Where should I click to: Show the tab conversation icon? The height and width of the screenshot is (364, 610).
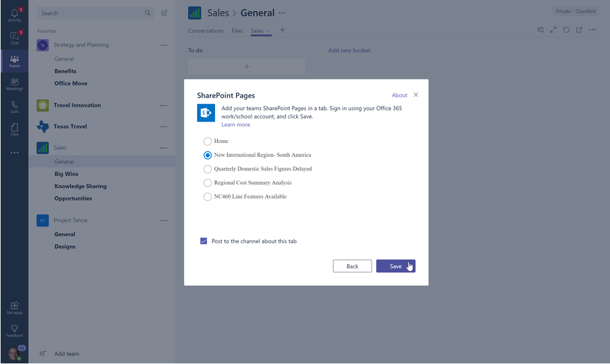tap(540, 30)
